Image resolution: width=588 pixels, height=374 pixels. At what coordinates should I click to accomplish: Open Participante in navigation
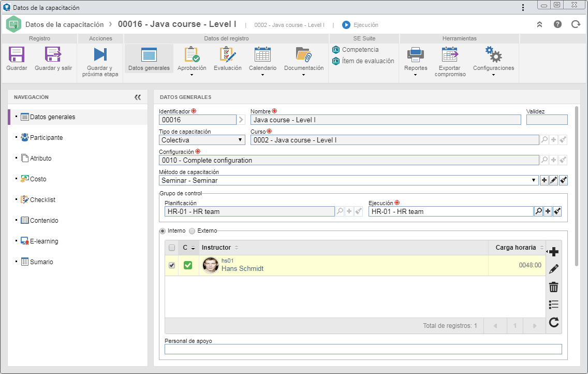click(x=47, y=138)
